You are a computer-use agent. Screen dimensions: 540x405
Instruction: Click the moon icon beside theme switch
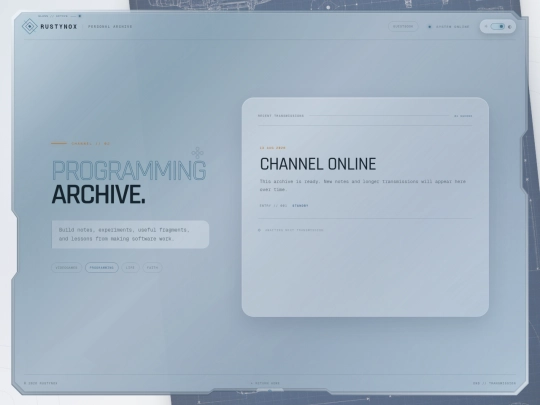pos(510,27)
